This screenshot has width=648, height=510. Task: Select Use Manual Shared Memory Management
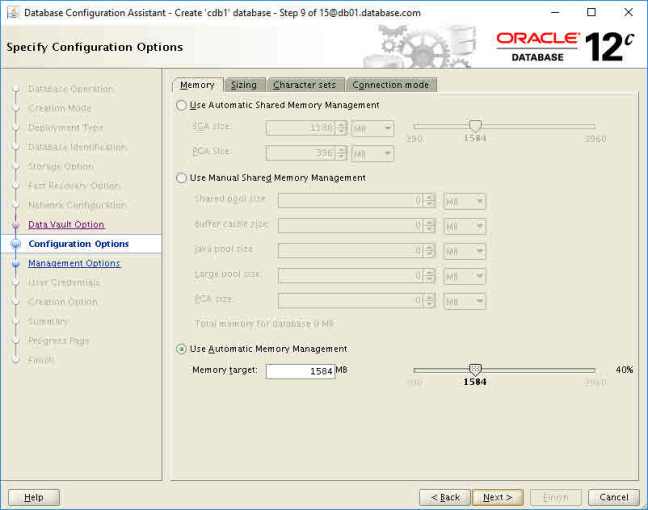(181, 178)
